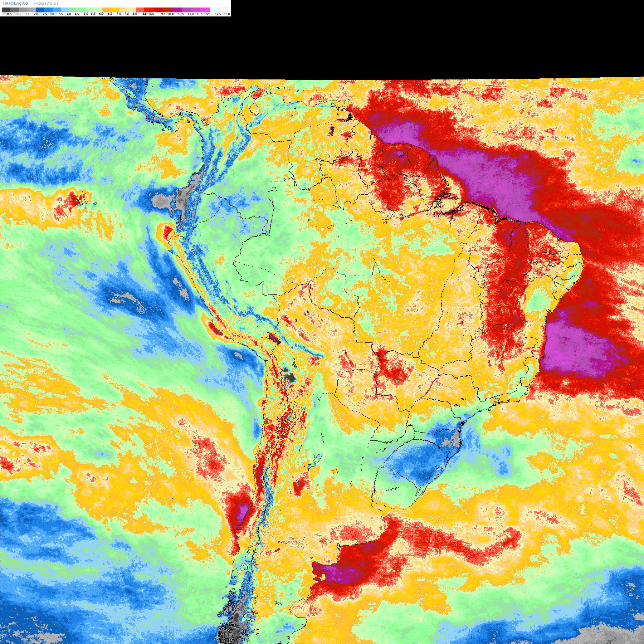Click the '11.5' legend value

[199, 14]
